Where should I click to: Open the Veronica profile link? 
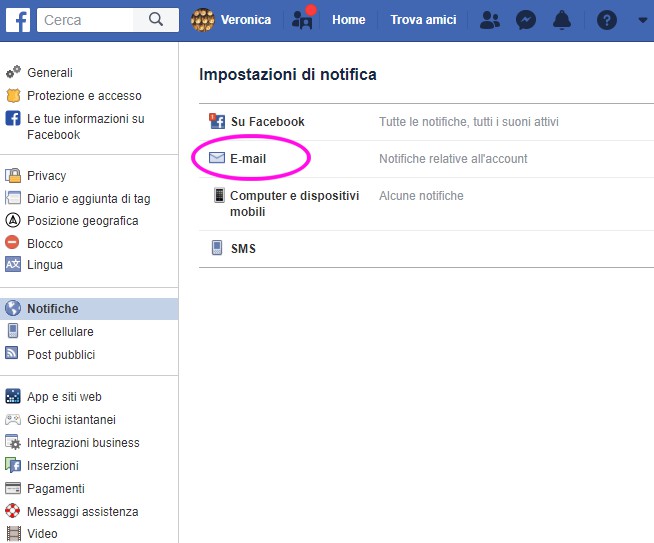(x=246, y=20)
